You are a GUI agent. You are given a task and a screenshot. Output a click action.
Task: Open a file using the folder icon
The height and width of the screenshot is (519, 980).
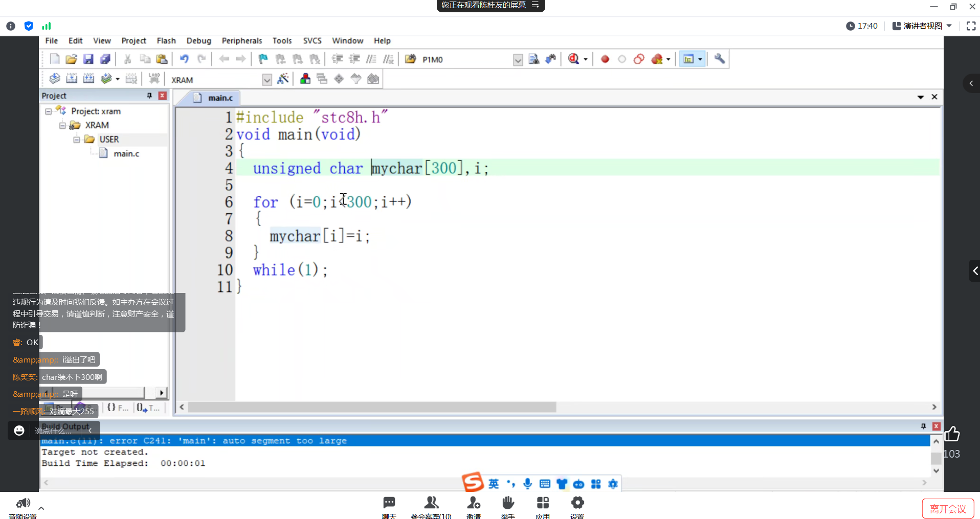71,59
